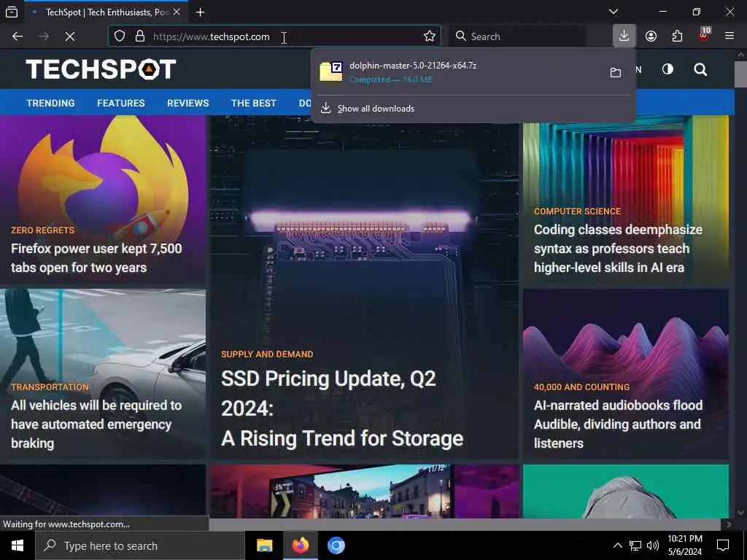The width and height of the screenshot is (747, 560).
Task: Open THE BEST menu item
Action: pos(253,103)
